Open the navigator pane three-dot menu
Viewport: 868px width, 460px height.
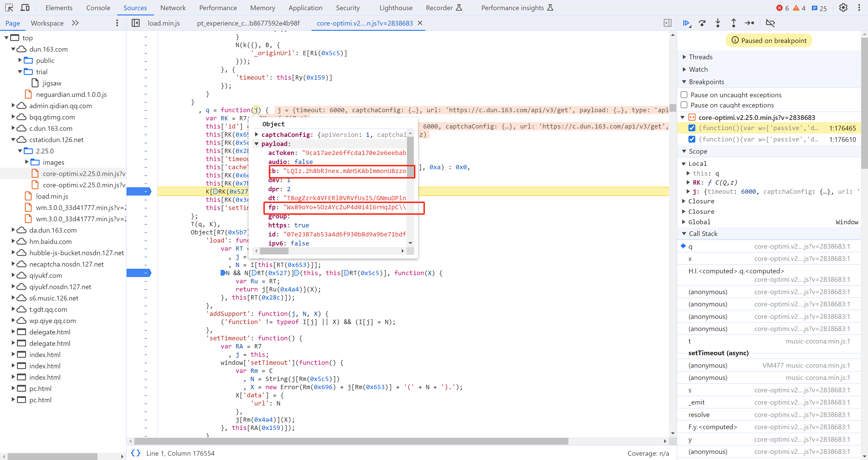117,23
